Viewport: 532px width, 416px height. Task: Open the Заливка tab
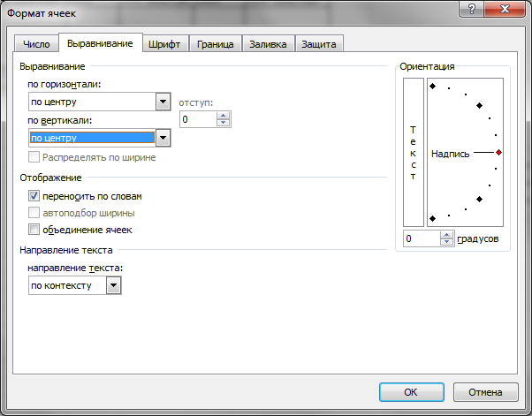coord(268,44)
